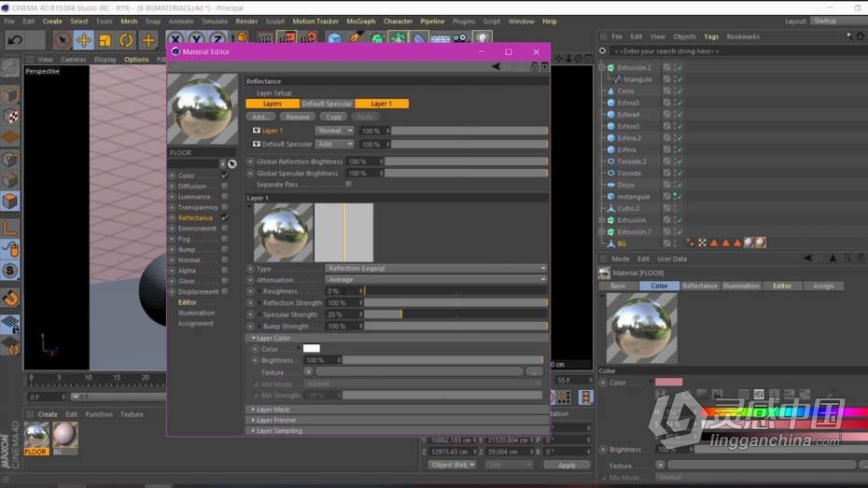Select the Model mode orange cube icon

pyautogui.click(x=10, y=202)
